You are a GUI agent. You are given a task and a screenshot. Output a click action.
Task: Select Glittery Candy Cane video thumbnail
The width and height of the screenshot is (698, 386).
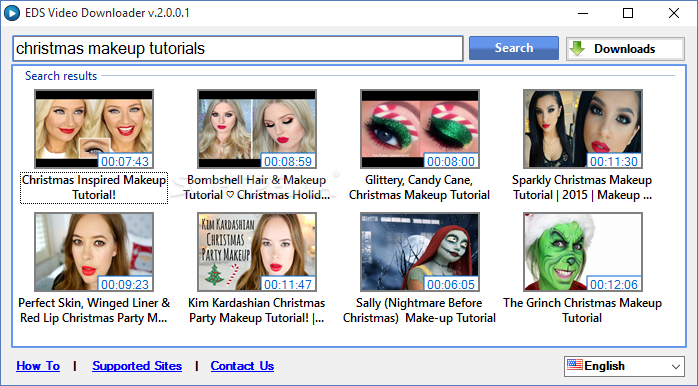pos(420,129)
